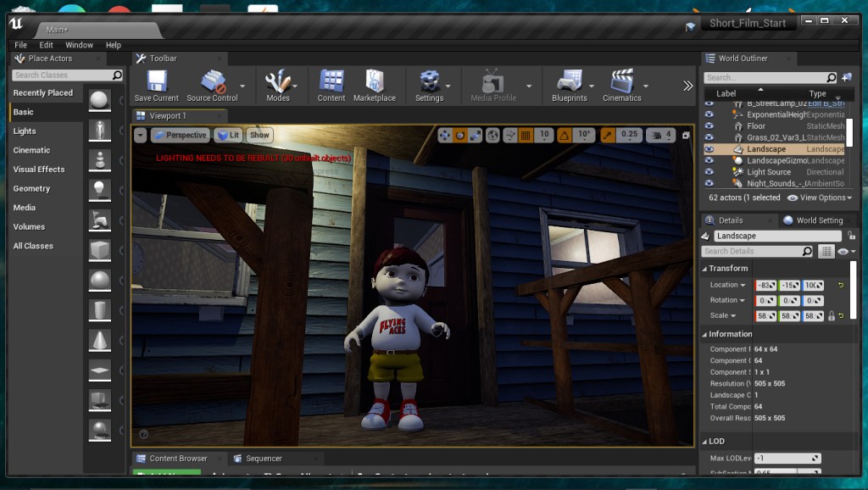The image size is (868, 490).
Task: Select the Cone shape in Place Actors
Action: (100, 340)
